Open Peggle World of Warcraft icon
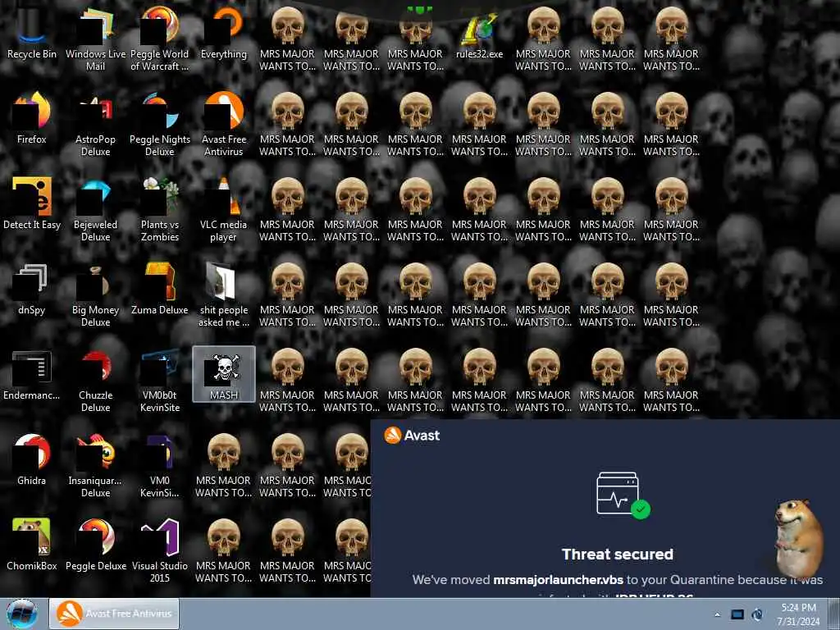Viewport: 840px width, 630px height. coord(160,39)
